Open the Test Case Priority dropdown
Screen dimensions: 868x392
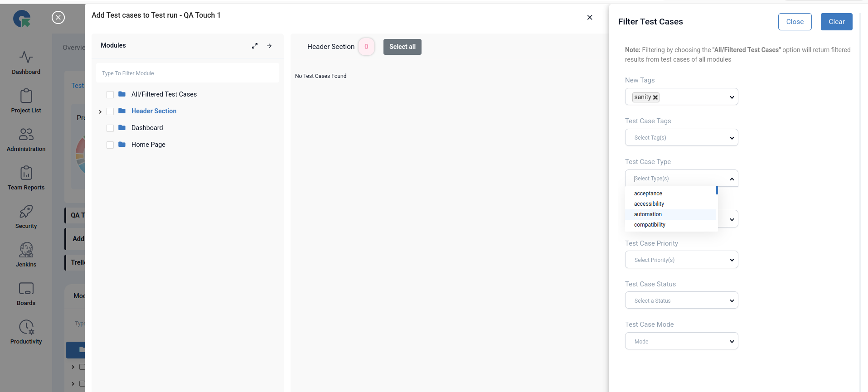click(681, 260)
